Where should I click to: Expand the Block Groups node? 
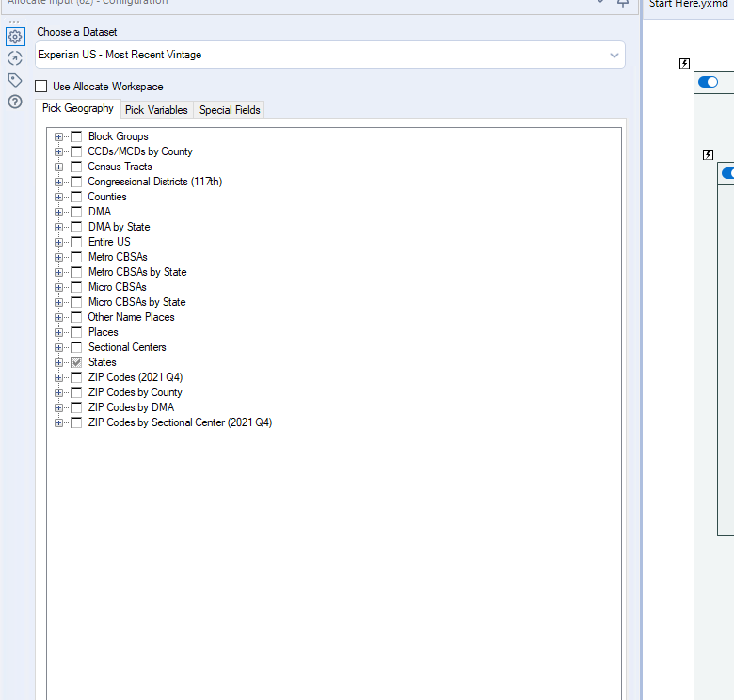point(58,136)
